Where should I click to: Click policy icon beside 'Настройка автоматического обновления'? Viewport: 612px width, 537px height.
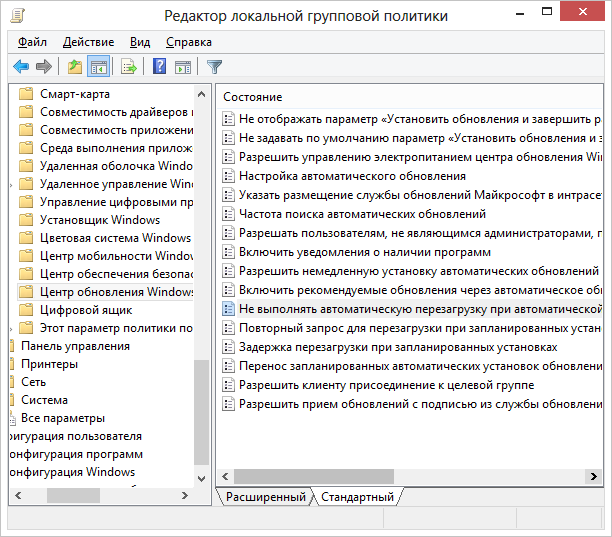pos(228,176)
